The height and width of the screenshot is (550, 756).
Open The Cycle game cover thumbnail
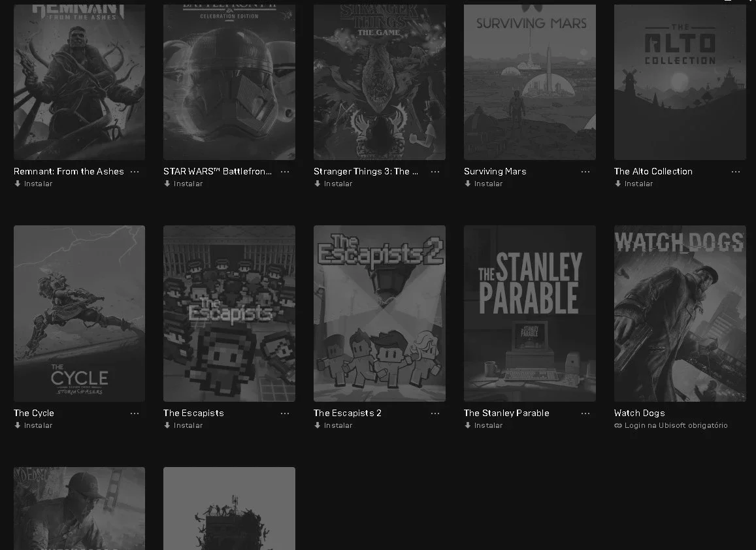[79, 314]
